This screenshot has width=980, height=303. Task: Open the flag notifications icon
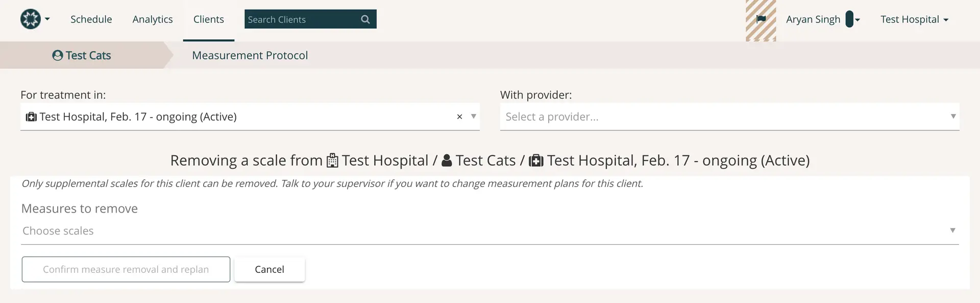coord(761,19)
